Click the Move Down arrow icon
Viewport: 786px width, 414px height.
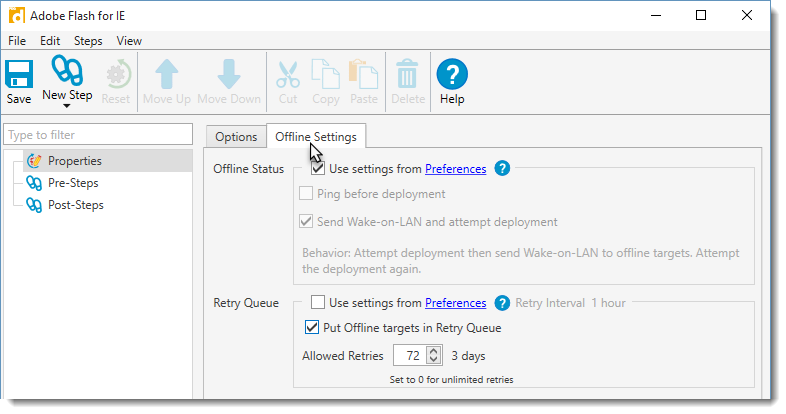229,74
